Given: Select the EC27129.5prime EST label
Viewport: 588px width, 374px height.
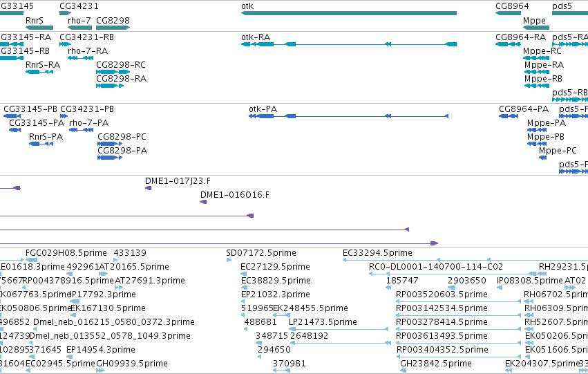Looking at the screenshot, I should click(275, 267).
